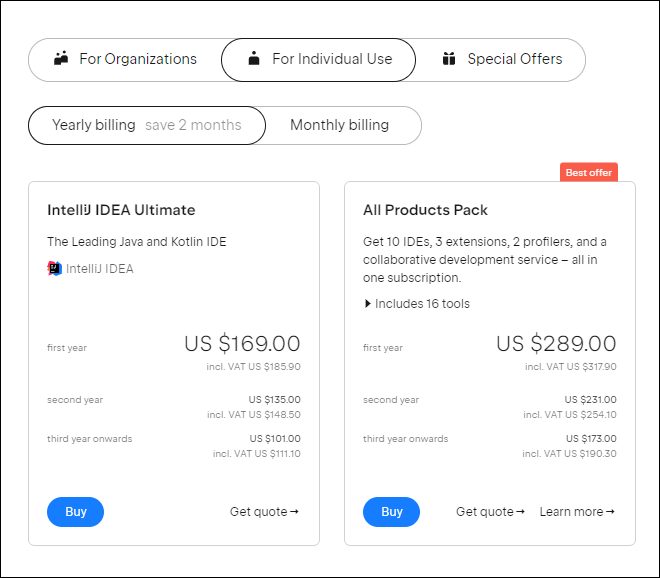Go to the Special Offers tab
660x578 pixels.
[501, 59]
